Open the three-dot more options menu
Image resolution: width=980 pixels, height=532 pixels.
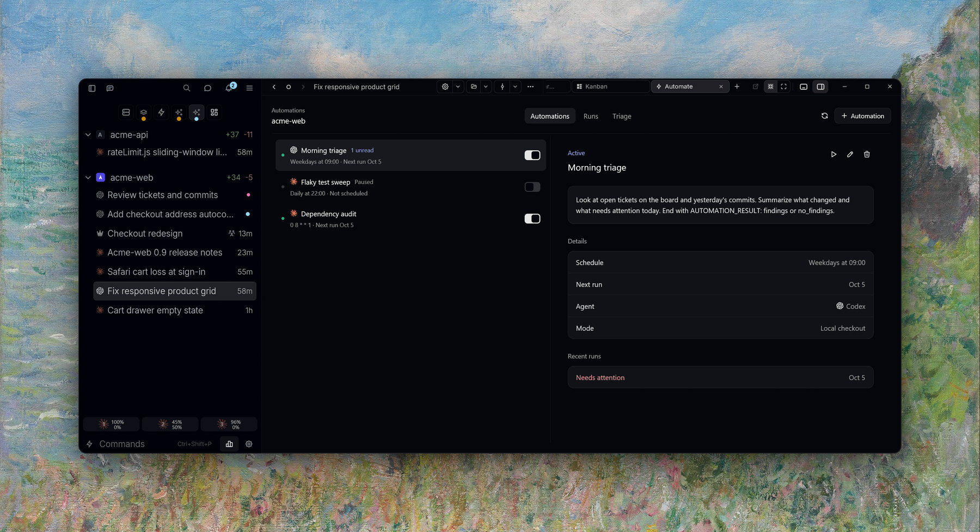pyautogui.click(x=530, y=87)
